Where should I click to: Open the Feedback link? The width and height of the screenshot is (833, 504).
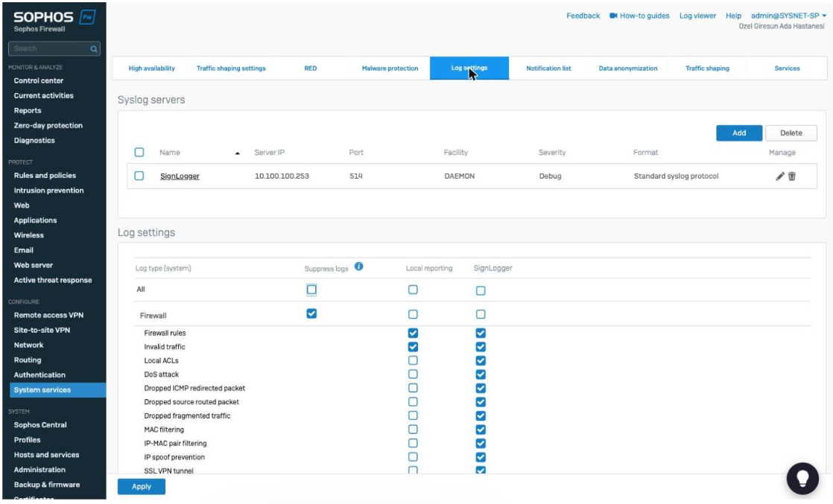coord(583,16)
